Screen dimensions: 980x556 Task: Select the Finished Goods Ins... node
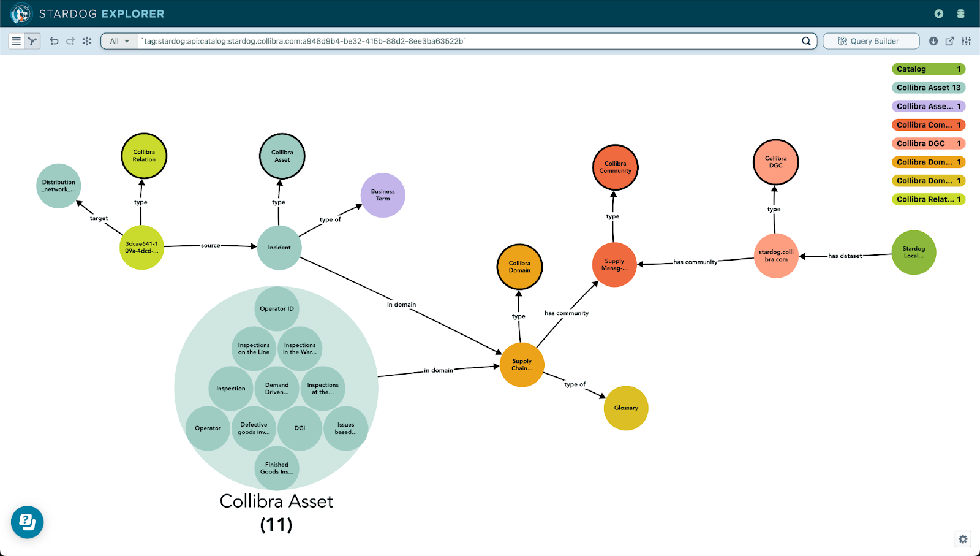[277, 468]
